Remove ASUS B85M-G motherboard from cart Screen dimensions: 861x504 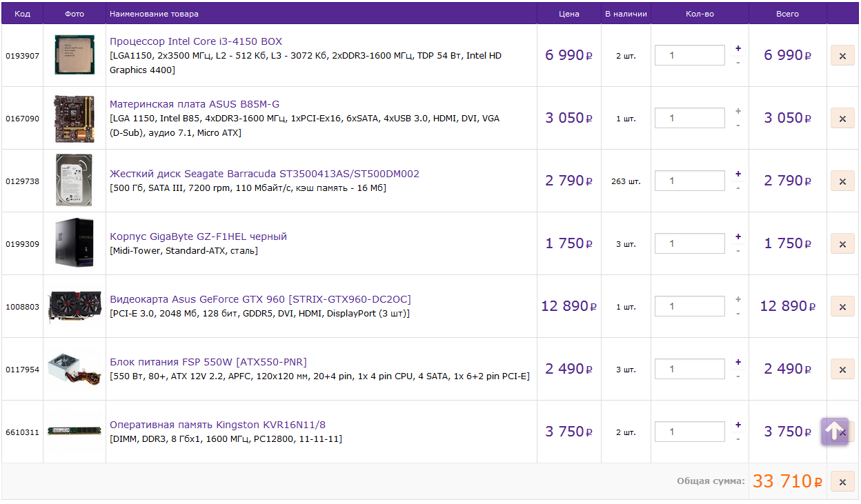pyautogui.click(x=842, y=119)
